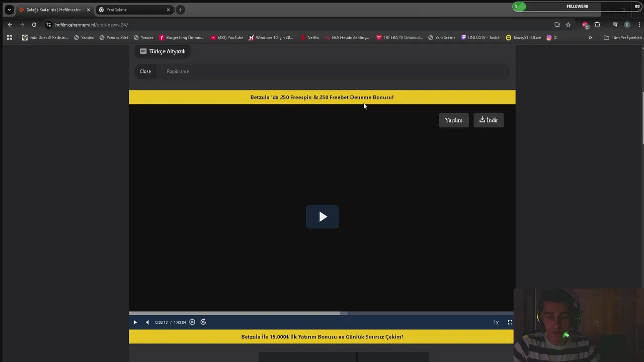Open the Yeni Sekme bookmark

[442, 38]
